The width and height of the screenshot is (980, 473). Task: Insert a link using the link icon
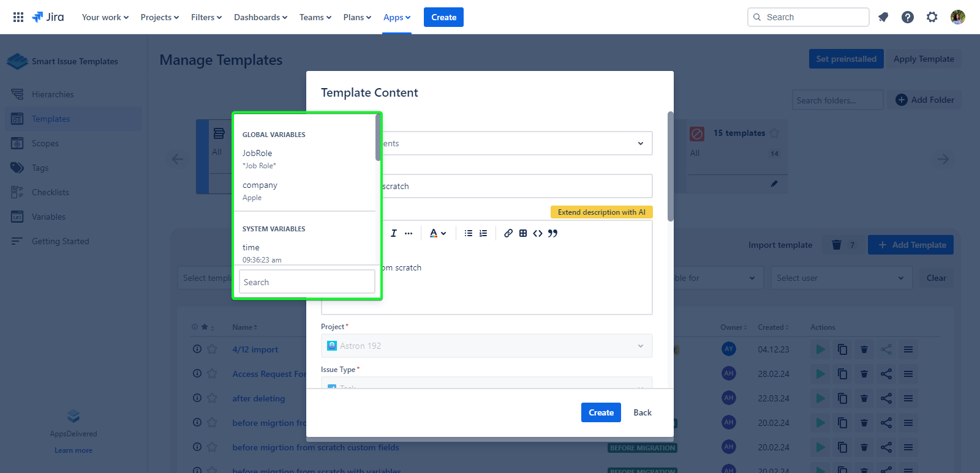pyautogui.click(x=508, y=233)
